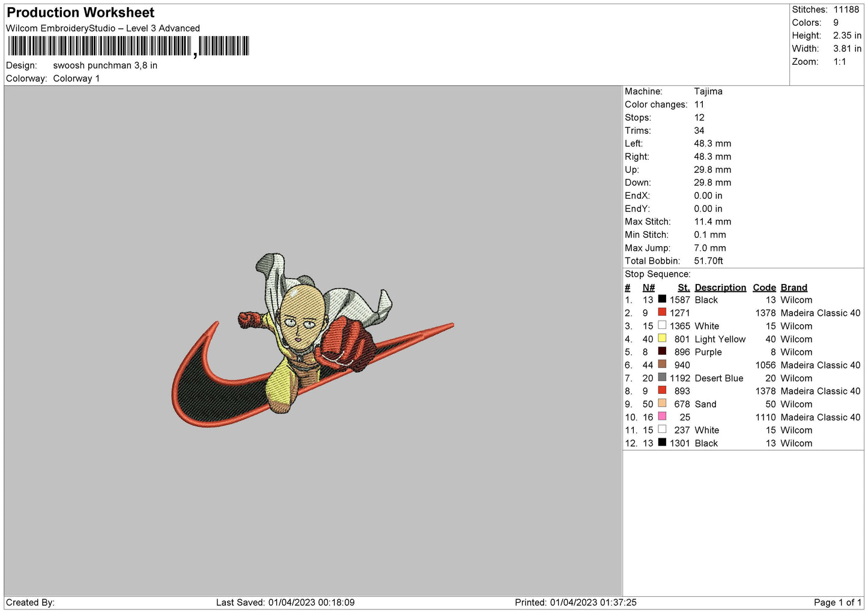Viewport: 868px width, 613px height.
Task: Click the Stitches count 11188
Action: click(846, 10)
